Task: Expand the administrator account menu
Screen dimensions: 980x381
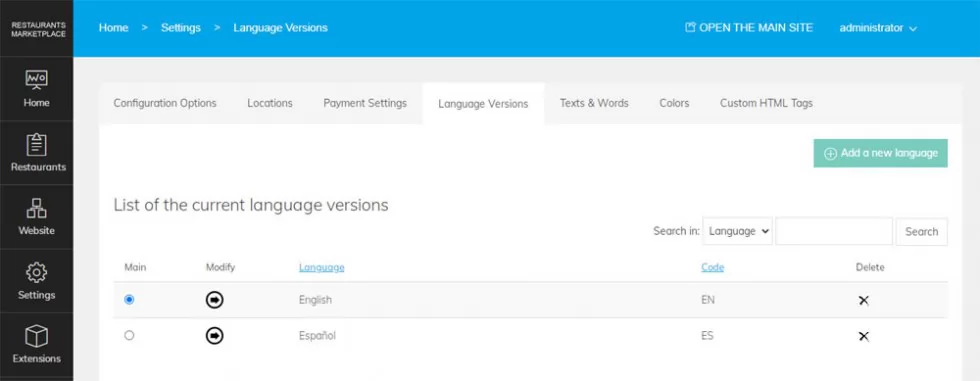Action: [x=878, y=28]
